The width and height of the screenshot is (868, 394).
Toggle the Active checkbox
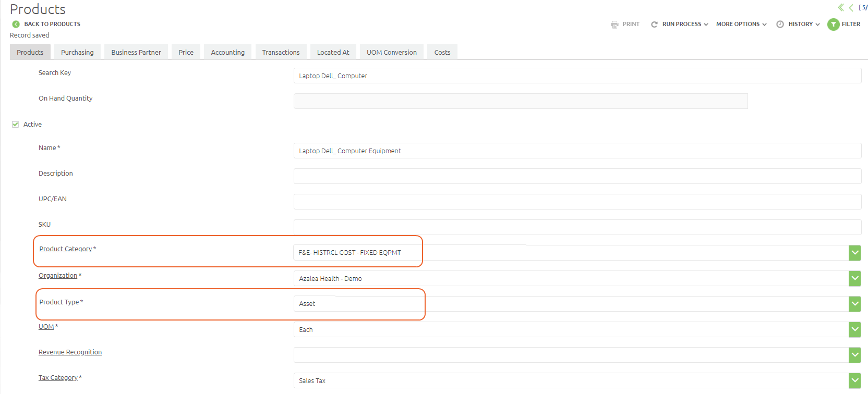[x=15, y=124]
